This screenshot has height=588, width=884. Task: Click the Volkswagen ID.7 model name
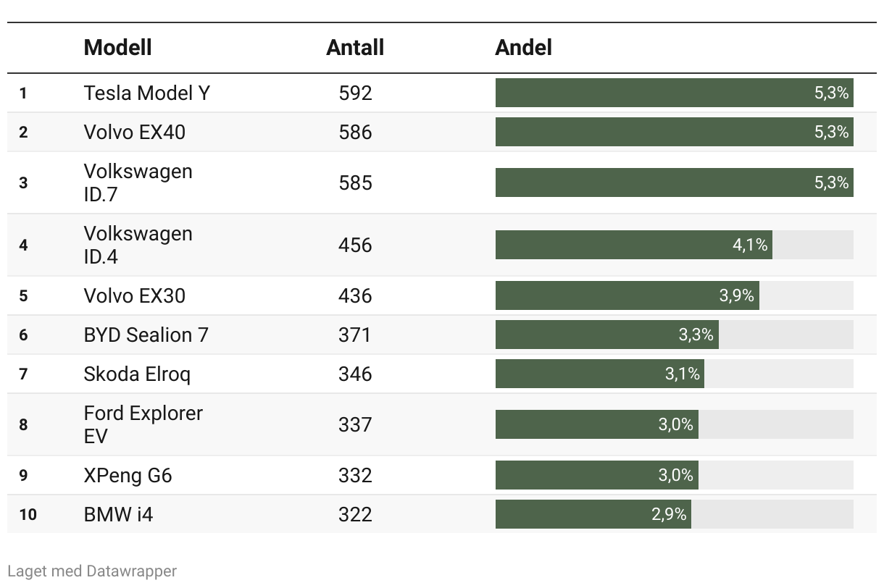[x=138, y=182]
